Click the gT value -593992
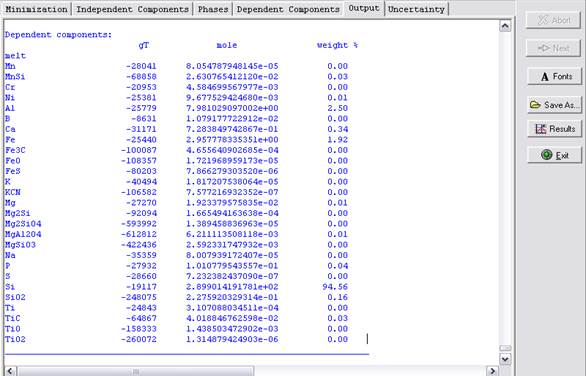 pos(139,224)
